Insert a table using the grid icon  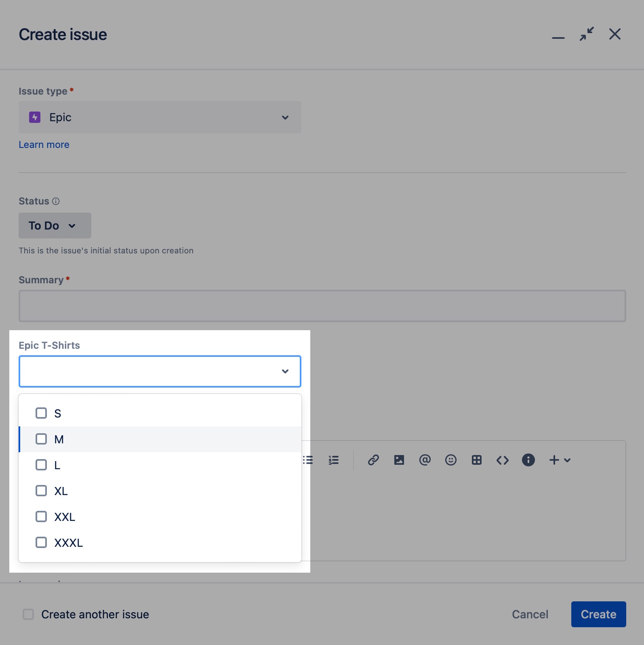(x=476, y=460)
